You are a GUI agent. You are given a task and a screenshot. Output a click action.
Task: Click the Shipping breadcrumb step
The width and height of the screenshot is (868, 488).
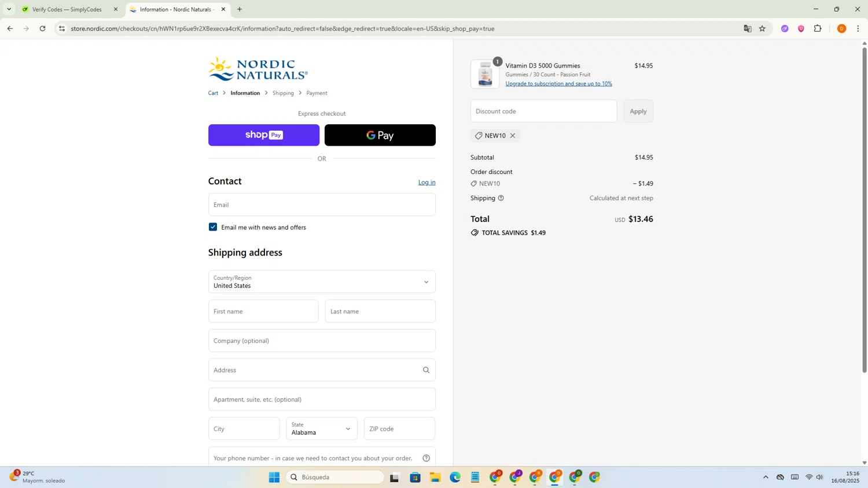point(283,93)
